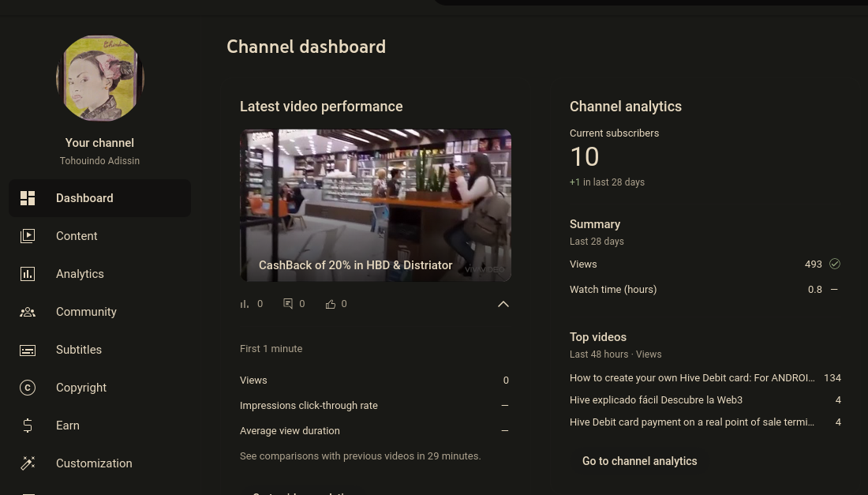The height and width of the screenshot is (495, 868).
Task: Click the channel profile picture
Action: 100,78
